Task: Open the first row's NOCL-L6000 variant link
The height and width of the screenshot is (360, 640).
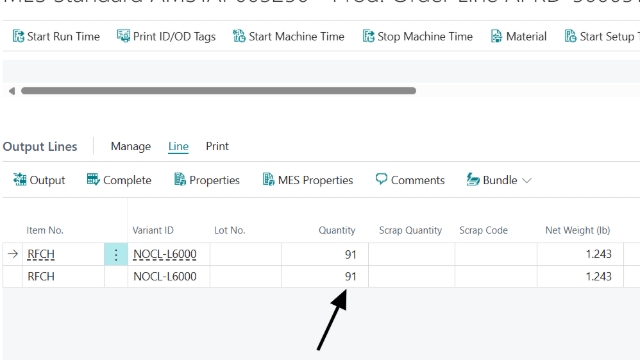Action: click(165, 254)
